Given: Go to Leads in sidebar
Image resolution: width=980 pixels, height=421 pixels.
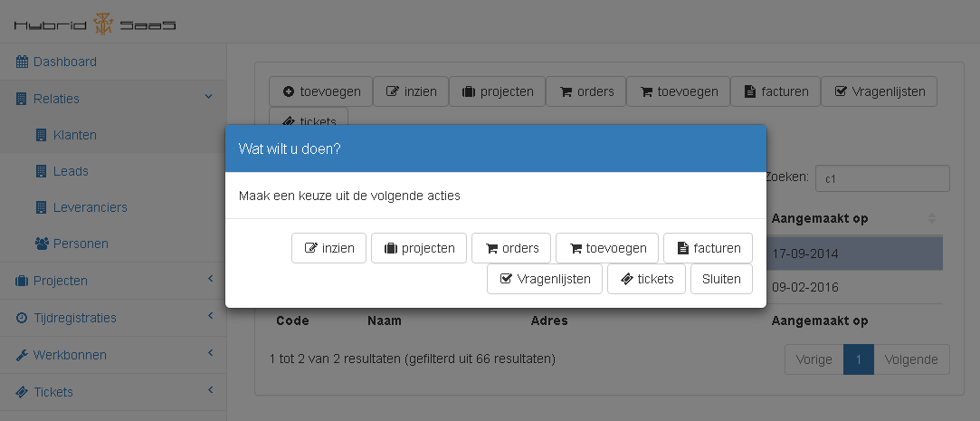Looking at the screenshot, I should pos(71,171).
